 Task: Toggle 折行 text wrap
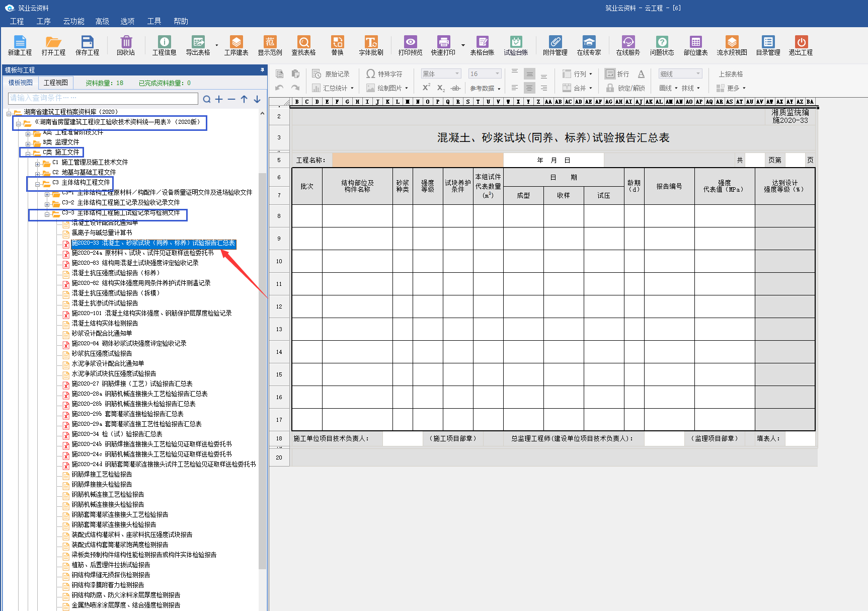pyautogui.click(x=617, y=74)
